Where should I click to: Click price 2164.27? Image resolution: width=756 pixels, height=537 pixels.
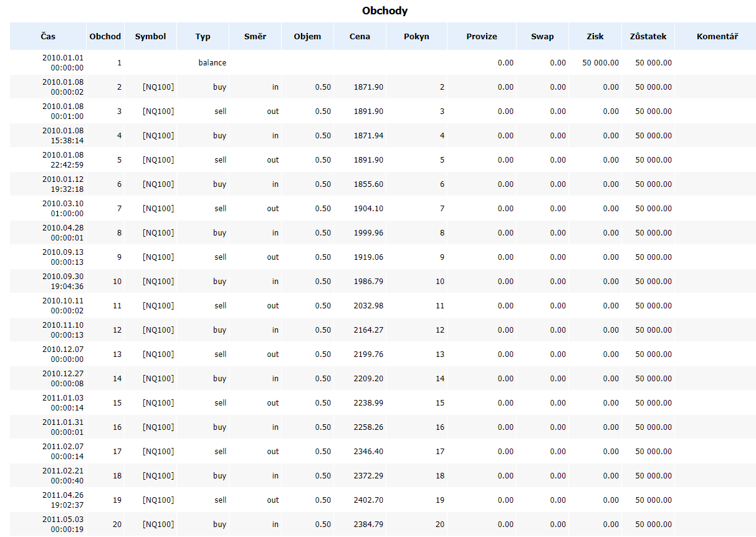pyautogui.click(x=368, y=330)
